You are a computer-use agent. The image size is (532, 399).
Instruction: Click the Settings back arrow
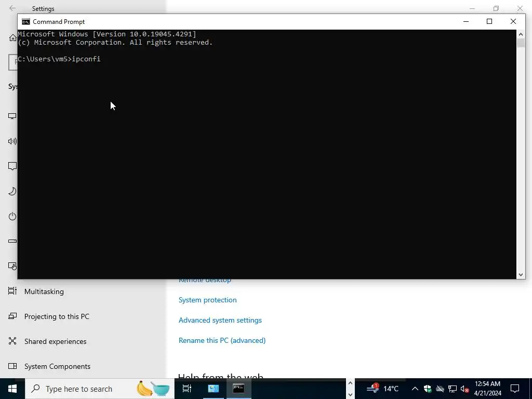click(12, 8)
